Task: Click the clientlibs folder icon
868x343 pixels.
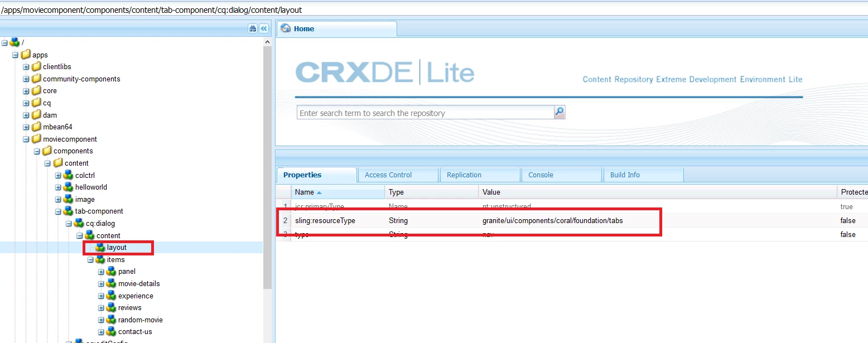Action: 36,66
